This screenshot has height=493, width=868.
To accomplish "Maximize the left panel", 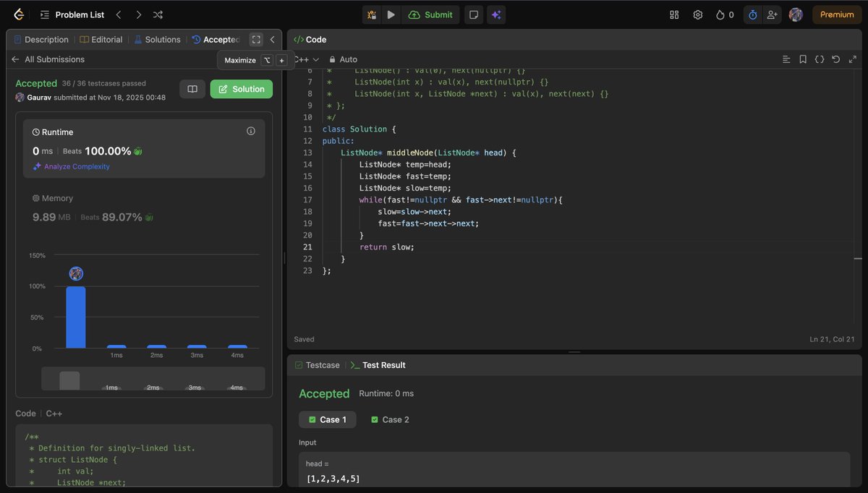I will click(256, 40).
